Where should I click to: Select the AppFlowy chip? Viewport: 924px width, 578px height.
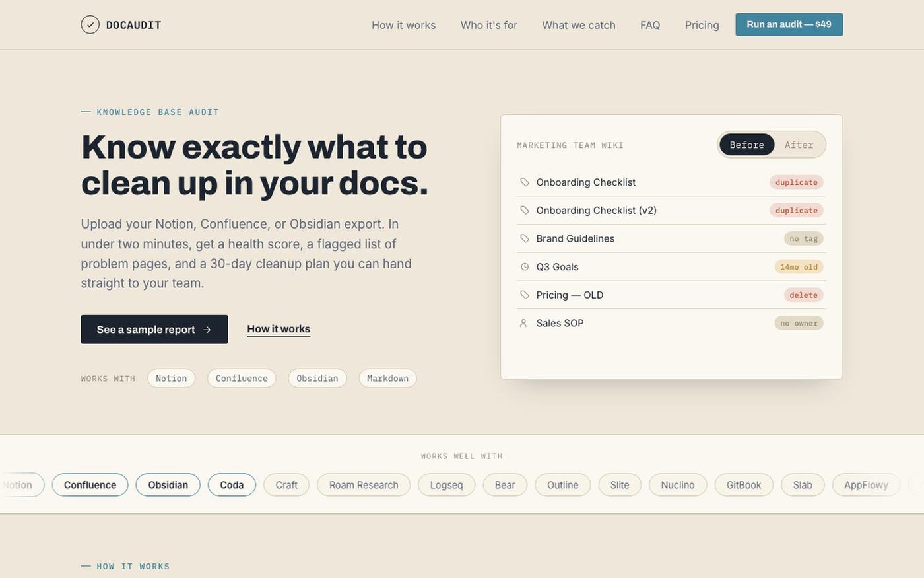866,485
